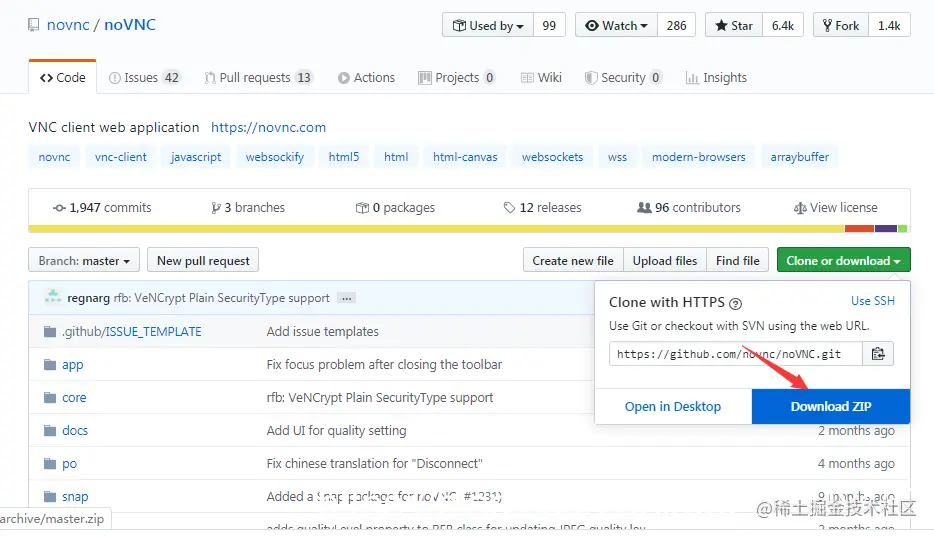Open the novnc owner link
The image size is (934, 536).
click(68, 25)
